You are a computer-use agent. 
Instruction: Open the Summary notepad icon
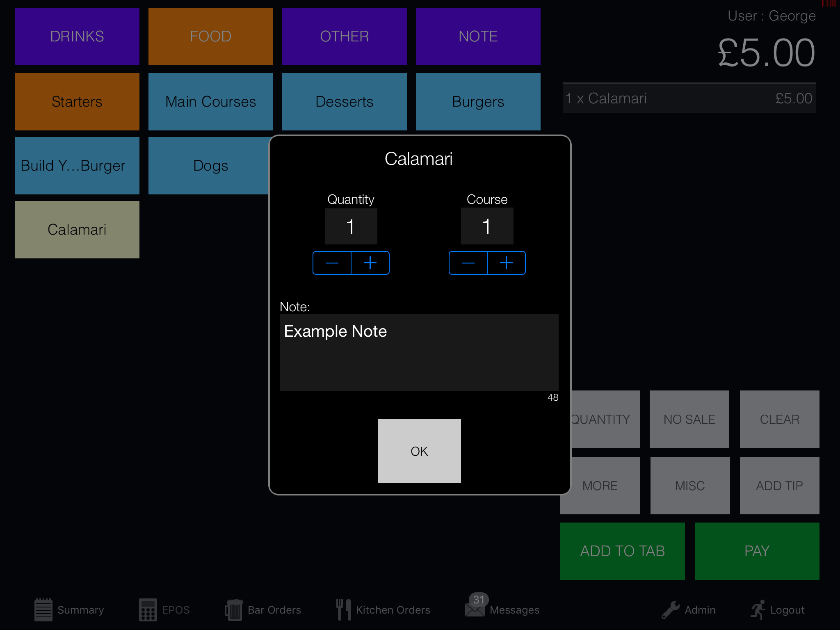pos(43,609)
